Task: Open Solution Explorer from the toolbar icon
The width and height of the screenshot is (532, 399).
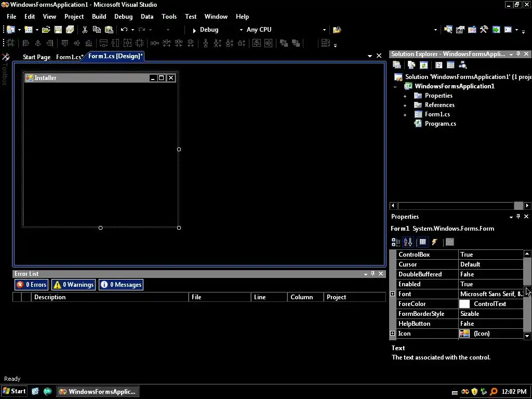Action: pyautogui.click(x=448, y=30)
